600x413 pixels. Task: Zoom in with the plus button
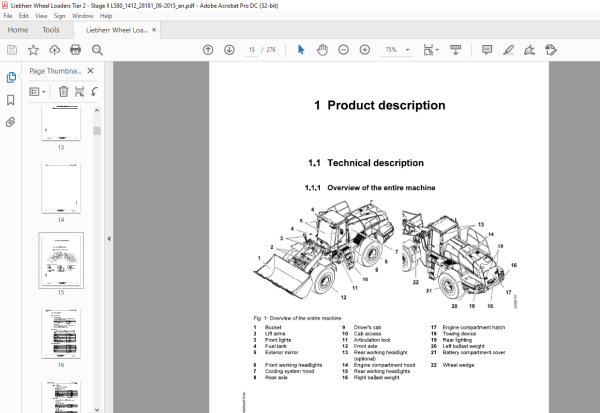365,50
